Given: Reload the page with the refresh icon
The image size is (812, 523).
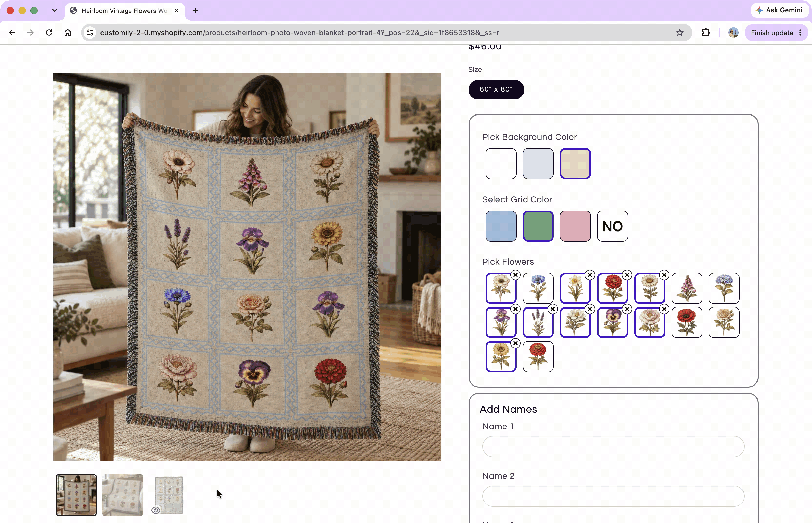Looking at the screenshot, I should 49,33.
